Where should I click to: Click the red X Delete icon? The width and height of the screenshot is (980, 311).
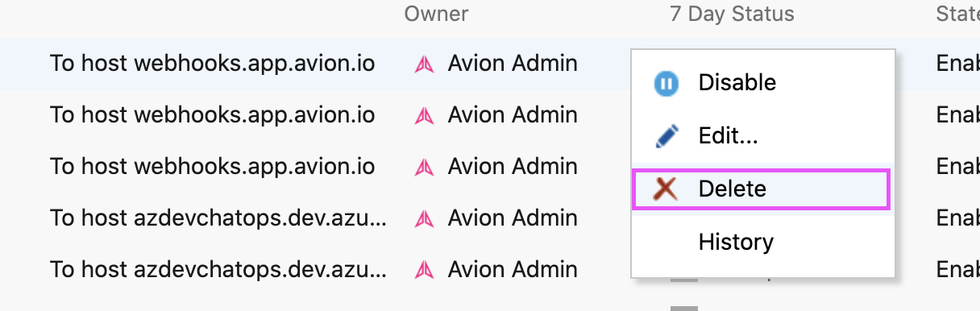point(665,189)
